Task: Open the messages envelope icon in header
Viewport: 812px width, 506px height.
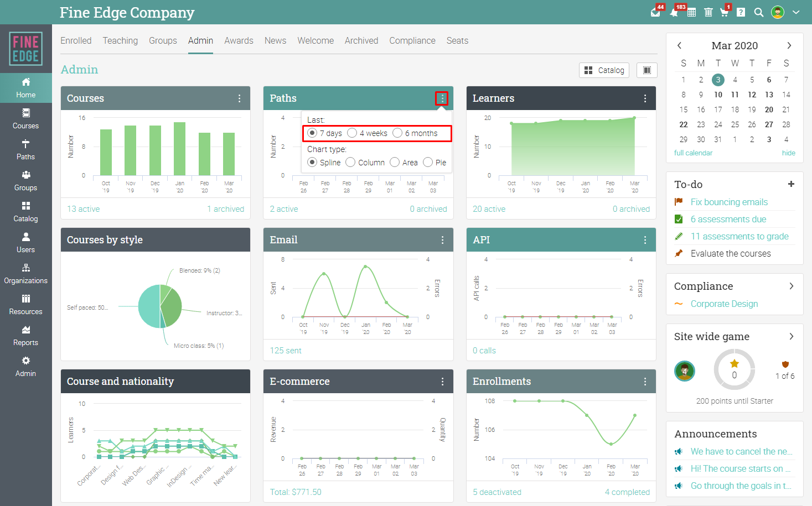Action: point(655,13)
